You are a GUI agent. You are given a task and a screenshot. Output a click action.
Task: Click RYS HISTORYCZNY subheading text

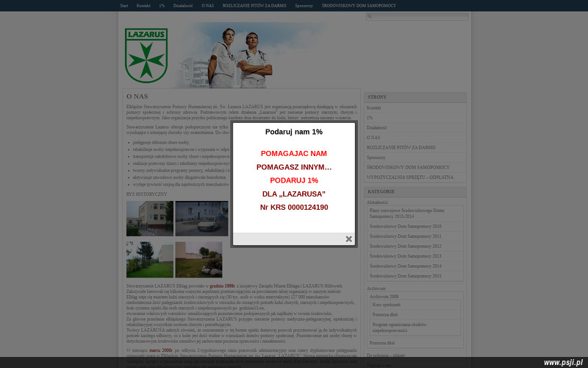coord(146,194)
